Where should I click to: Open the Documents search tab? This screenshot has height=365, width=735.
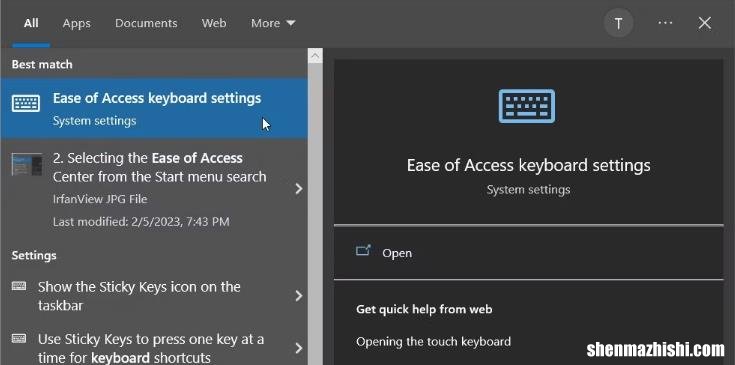pos(146,23)
